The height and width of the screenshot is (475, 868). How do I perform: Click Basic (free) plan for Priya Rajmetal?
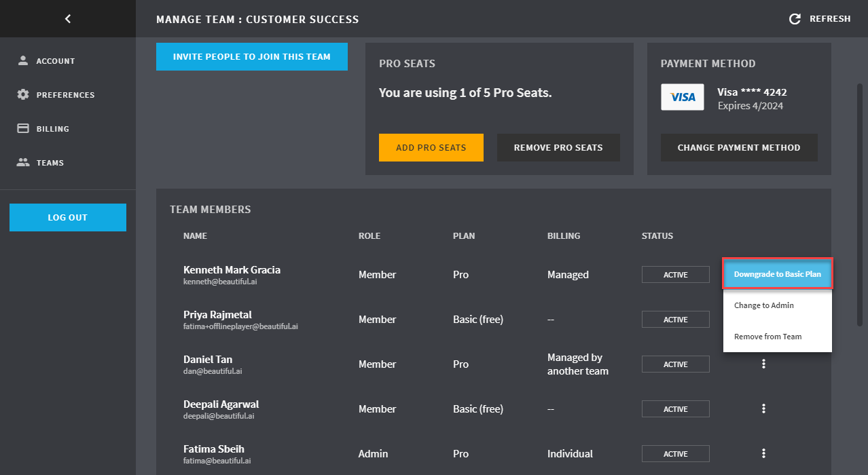(478, 320)
